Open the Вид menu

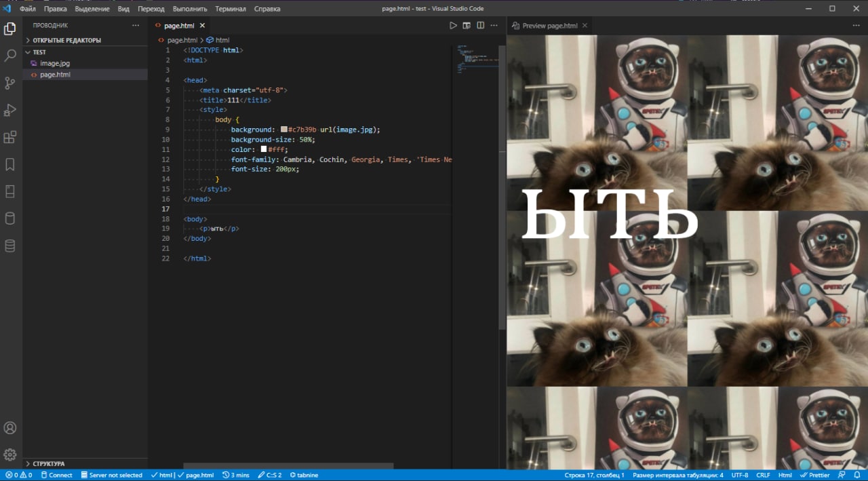[123, 9]
